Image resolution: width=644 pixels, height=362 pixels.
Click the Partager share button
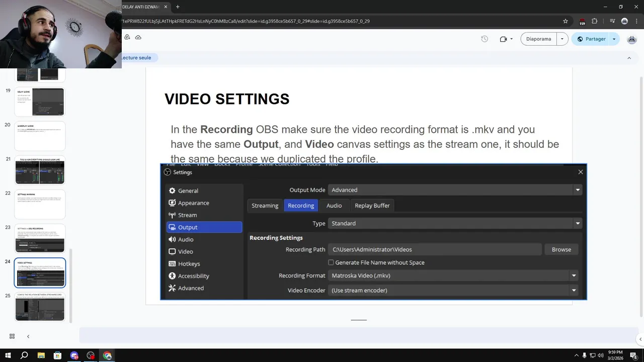(591, 39)
